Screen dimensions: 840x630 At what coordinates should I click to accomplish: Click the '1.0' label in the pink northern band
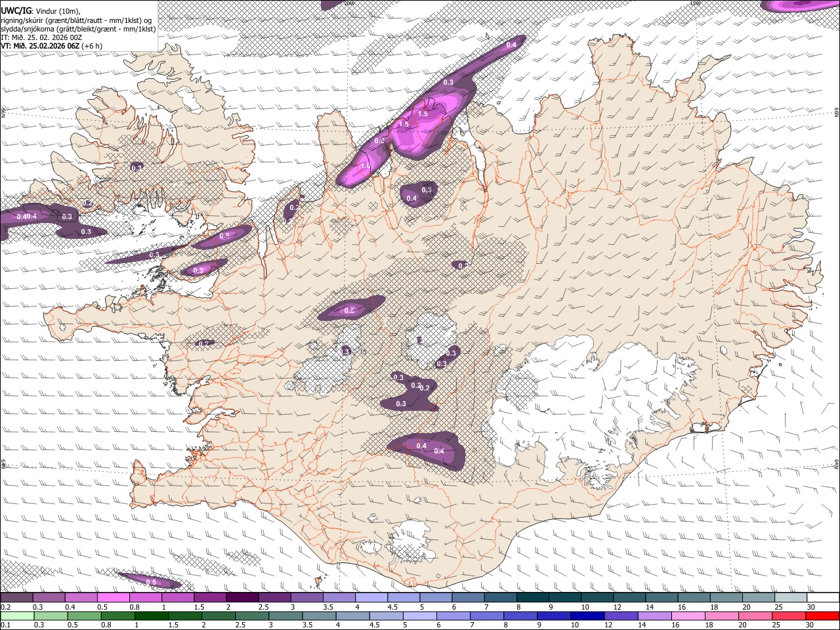365,166
